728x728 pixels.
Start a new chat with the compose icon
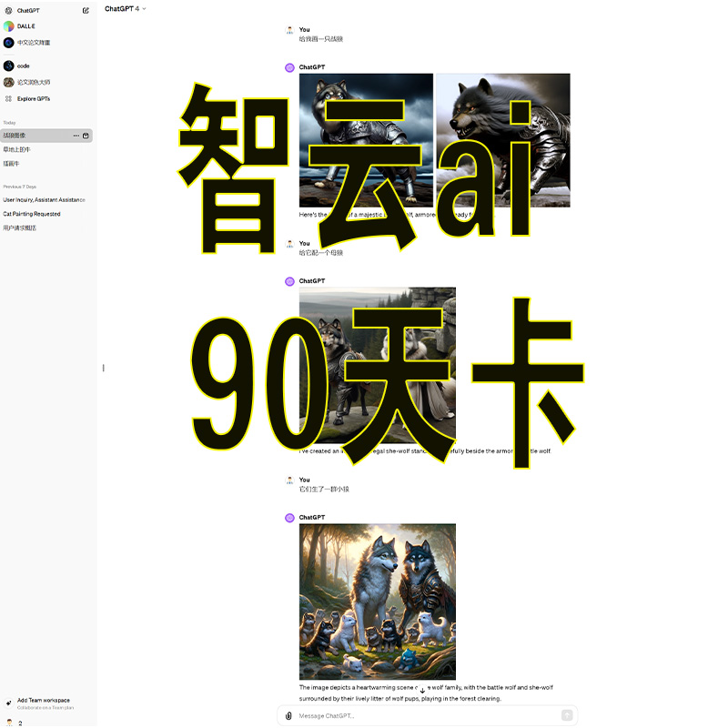point(86,10)
